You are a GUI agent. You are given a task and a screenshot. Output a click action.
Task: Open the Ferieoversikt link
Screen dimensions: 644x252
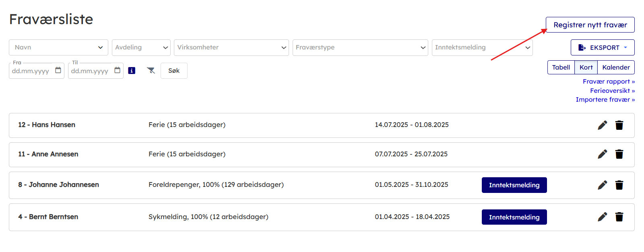tap(612, 91)
